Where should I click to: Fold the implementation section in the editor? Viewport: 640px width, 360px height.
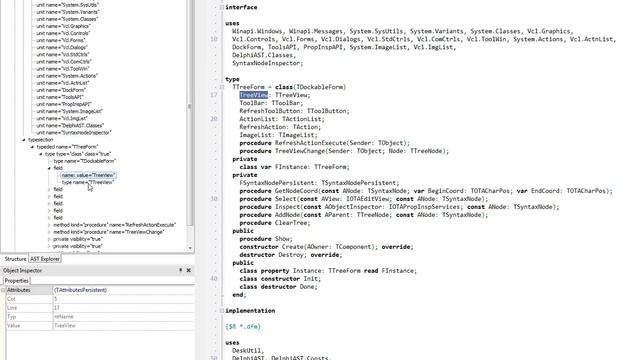(222, 311)
